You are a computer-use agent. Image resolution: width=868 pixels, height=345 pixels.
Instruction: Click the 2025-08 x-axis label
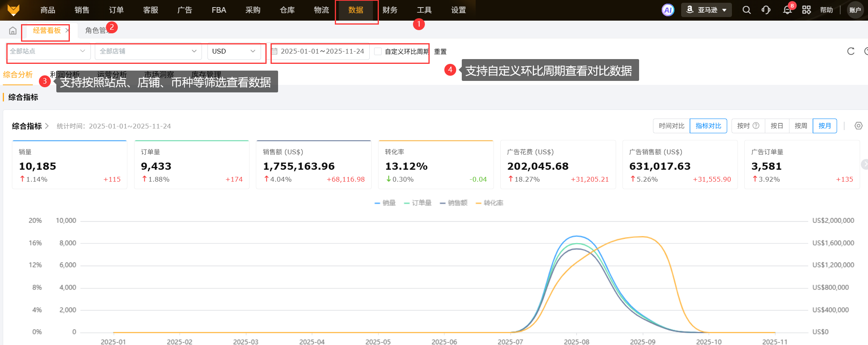(576, 341)
